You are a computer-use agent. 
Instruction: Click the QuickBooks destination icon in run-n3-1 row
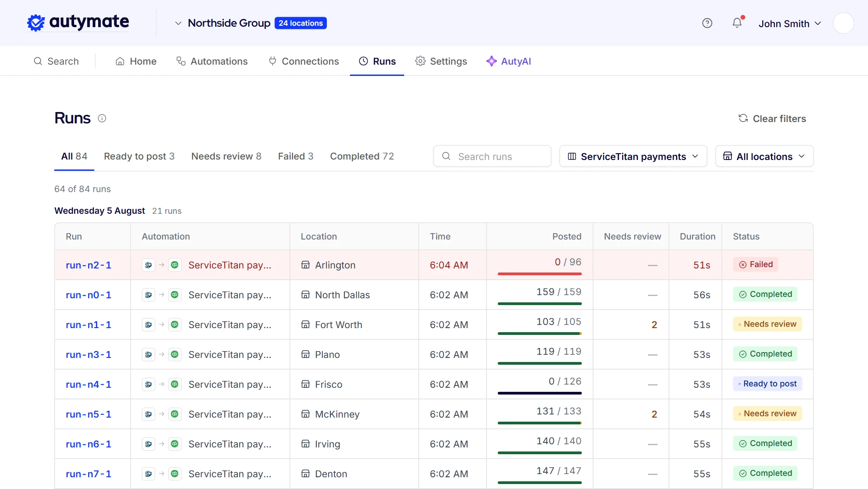[175, 354]
